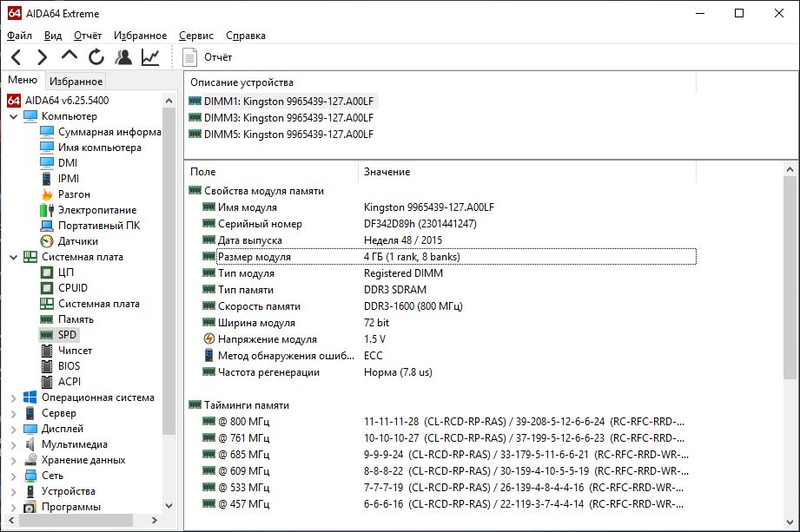This screenshot has width=800, height=532.
Task: Click the tree vertical scrollbar down arrow
Action: click(169, 506)
